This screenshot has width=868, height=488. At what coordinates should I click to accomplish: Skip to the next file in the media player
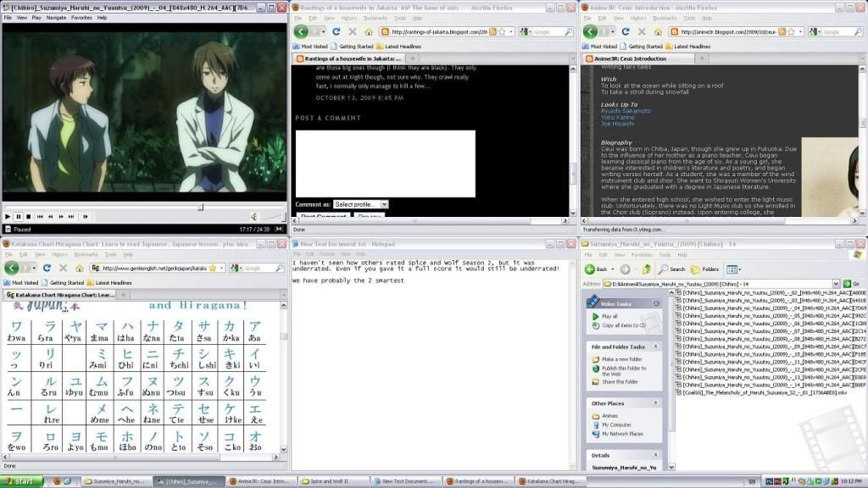pos(71,217)
